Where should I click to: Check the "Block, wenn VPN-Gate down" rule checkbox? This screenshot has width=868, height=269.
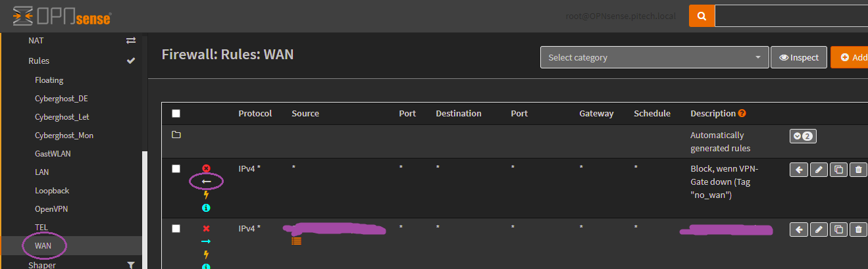pyautogui.click(x=176, y=169)
